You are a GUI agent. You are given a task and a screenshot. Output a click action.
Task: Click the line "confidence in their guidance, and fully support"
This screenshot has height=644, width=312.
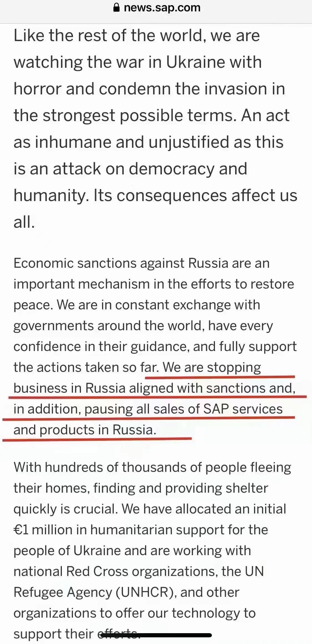155,347
